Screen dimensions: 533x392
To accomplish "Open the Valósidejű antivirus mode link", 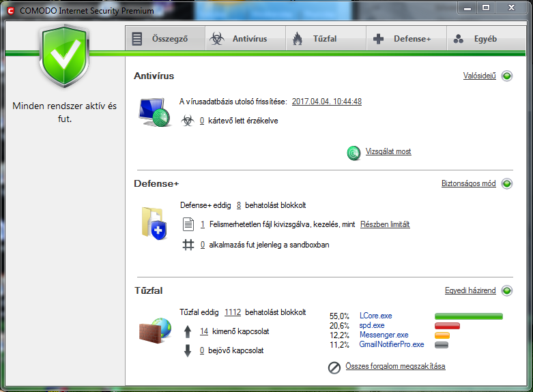I will [479, 76].
